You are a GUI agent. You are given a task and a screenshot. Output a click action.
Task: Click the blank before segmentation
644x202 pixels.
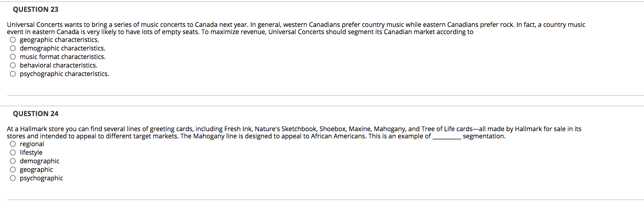447,137
